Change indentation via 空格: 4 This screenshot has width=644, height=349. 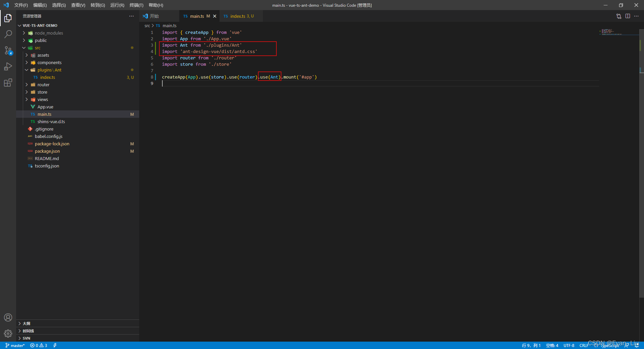(x=552, y=345)
